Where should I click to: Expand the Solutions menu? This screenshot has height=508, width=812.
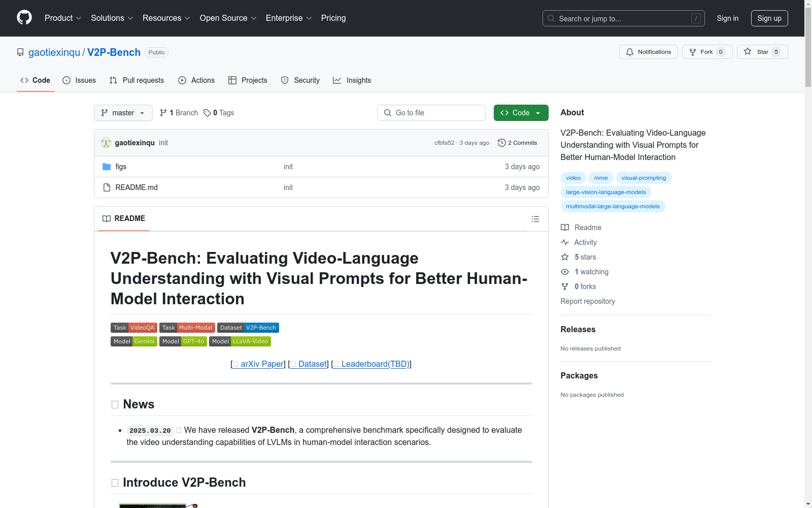112,18
